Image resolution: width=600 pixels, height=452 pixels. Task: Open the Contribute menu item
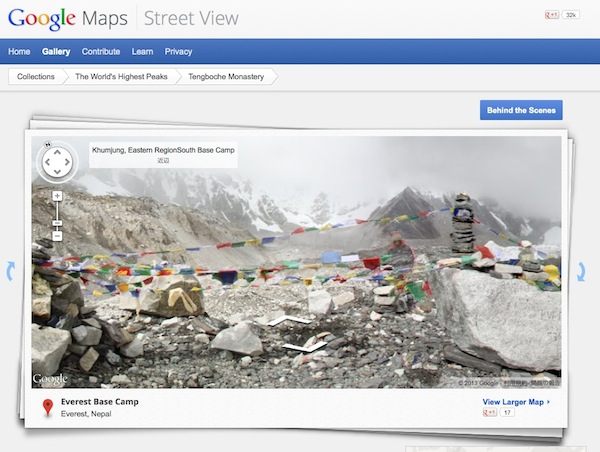(x=100, y=52)
